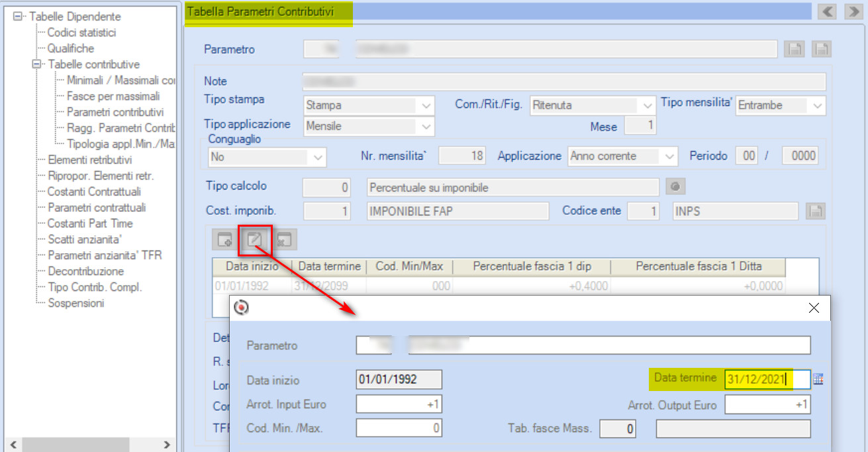Select Fasce per massimali tree item
Viewport: 868px width, 452px height.
tap(113, 96)
